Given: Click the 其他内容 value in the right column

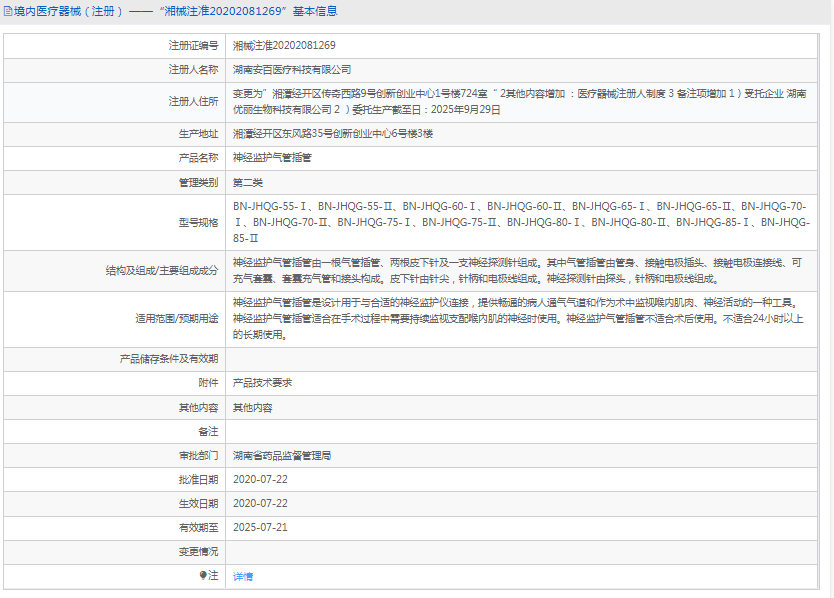Looking at the screenshot, I should tap(253, 408).
